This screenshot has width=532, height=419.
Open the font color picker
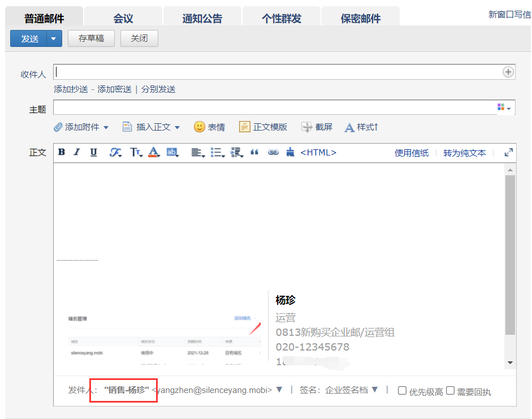tap(154, 152)
